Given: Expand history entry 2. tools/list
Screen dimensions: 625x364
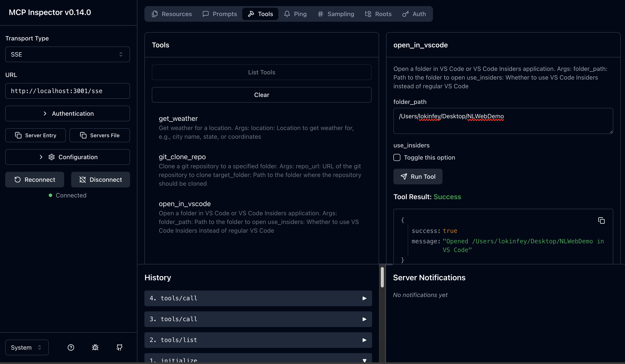Looking at the screenshot, I should pyautogui.click(x=258, y=340).
